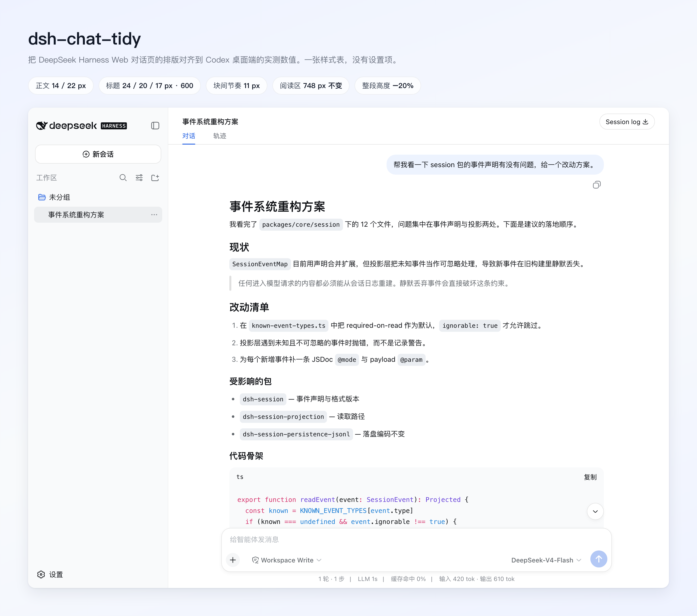The image size is (697, 616).
Task: Collapse the sidebar with the panel icon
Action: pos(155,126)
